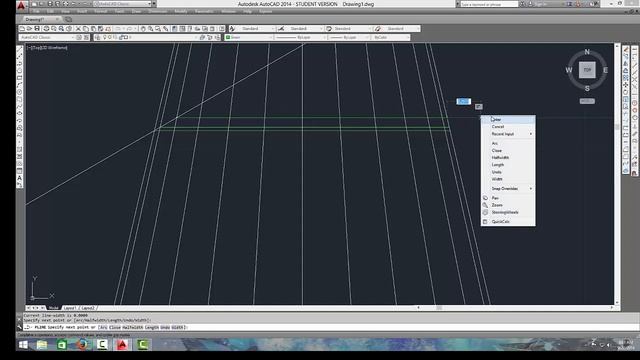This screenshot has width=640, height=360.
Task: Toggle the layer on/off lightbulb icon
Action: pos(104,37)
